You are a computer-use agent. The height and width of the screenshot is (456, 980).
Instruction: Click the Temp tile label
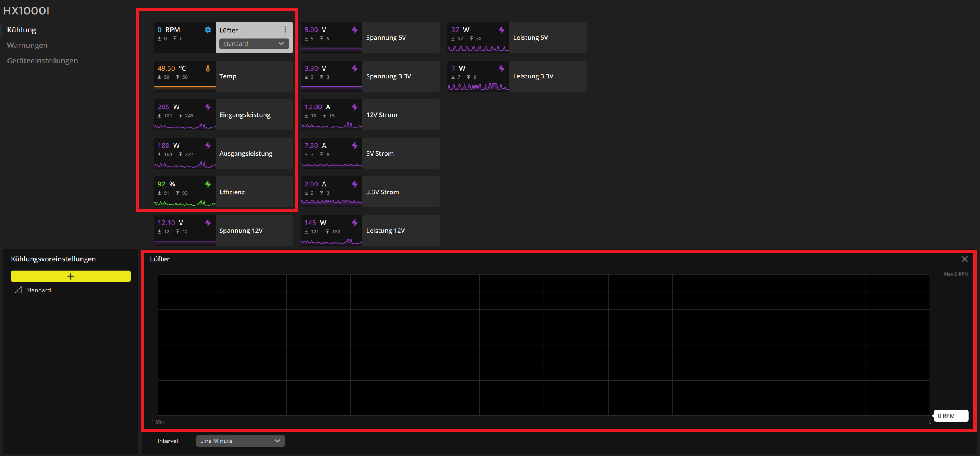click(x=228, y=76)
